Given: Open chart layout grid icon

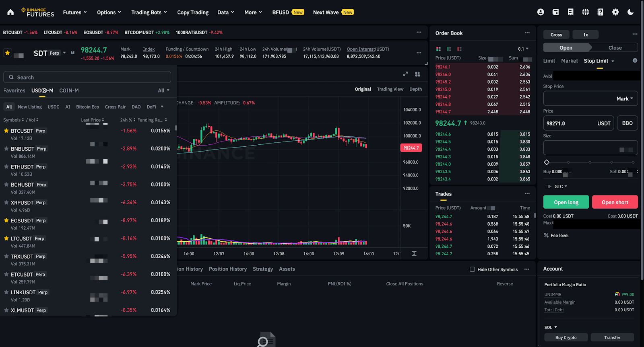Looking at the screenshot, I should [417, 74].
